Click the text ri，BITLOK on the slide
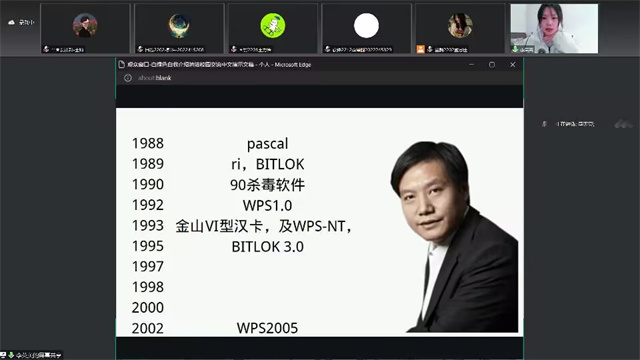 click(x=267, y=164)
